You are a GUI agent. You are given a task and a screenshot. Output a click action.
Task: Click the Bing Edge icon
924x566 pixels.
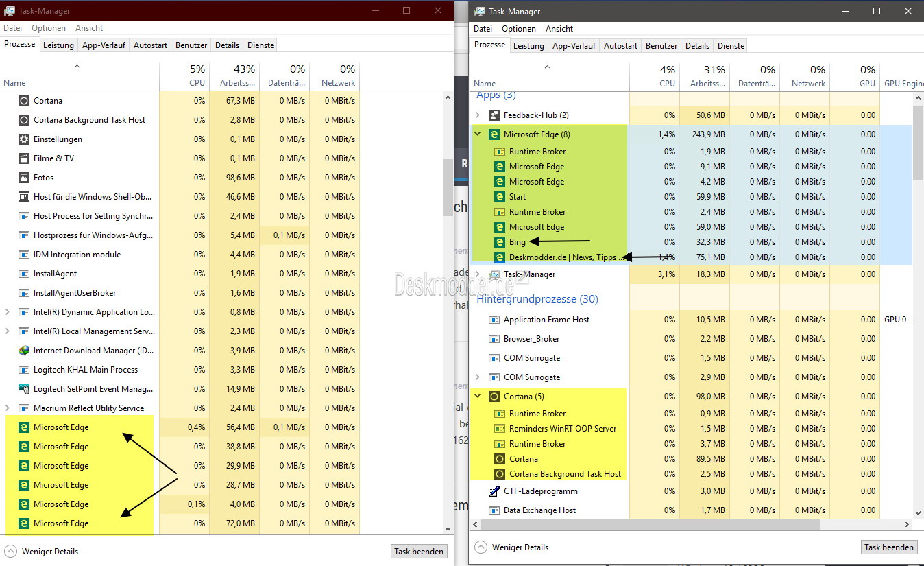499,242
